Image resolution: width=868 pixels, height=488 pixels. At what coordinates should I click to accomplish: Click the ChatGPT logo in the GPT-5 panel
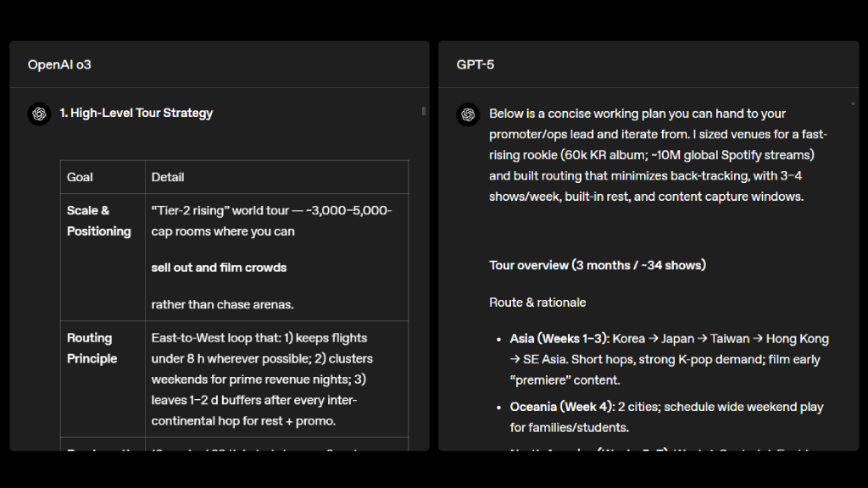click(x=468, y=114)
